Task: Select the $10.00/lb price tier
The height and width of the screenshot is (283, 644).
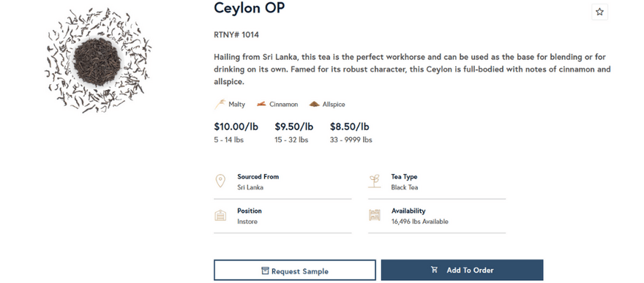Action: (x=236, y=132)
